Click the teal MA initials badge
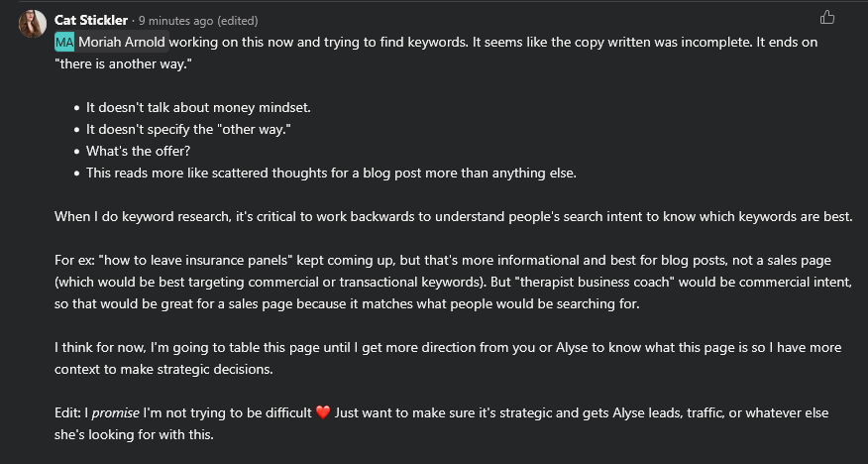 pos(64,42)
